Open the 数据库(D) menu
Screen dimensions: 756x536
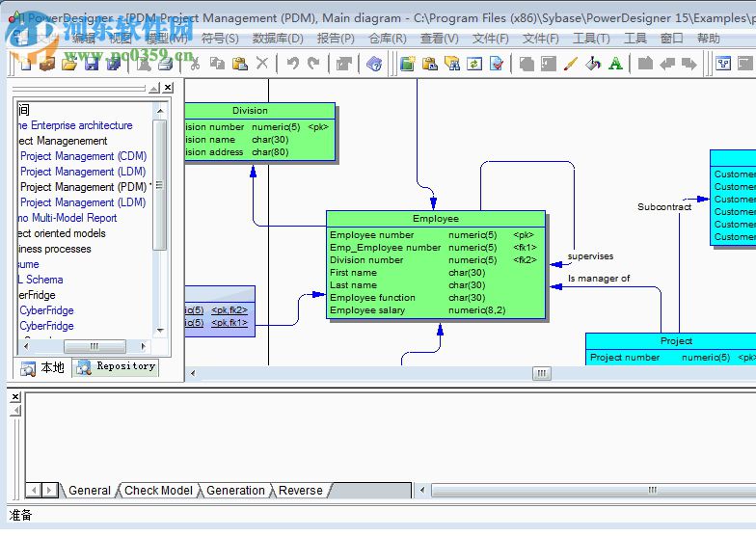(x=278, y=39)
